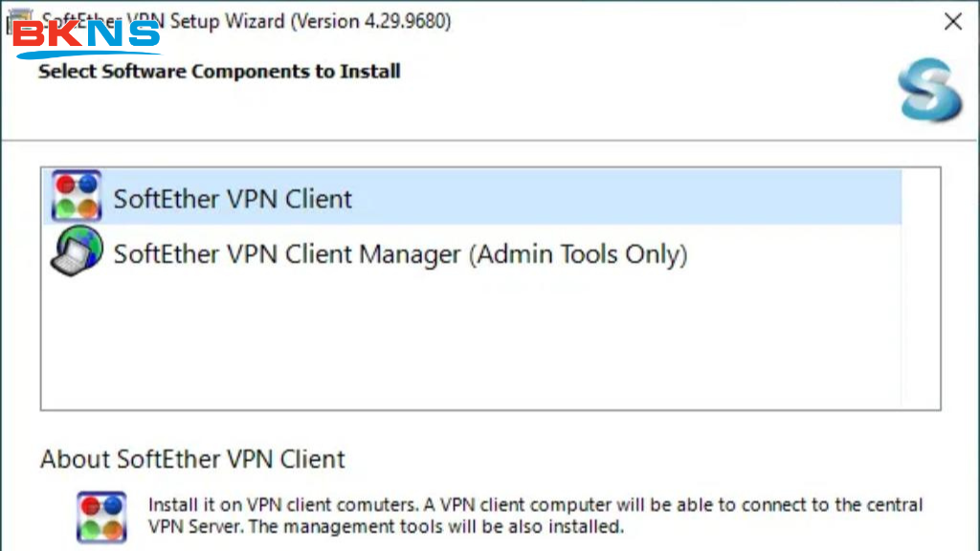
Task: Click the "Select Software Components to Install" heading
Action: pos(219,72)
